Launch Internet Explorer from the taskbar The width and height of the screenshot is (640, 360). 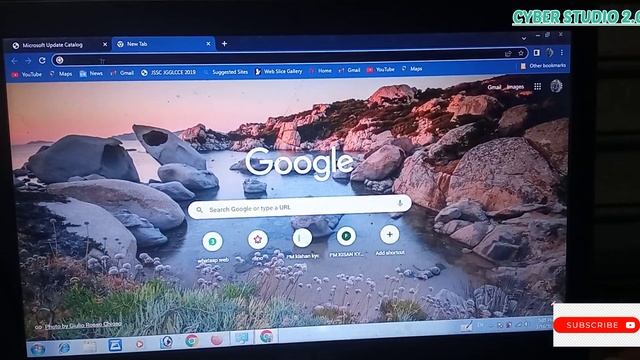pos(64,348)
